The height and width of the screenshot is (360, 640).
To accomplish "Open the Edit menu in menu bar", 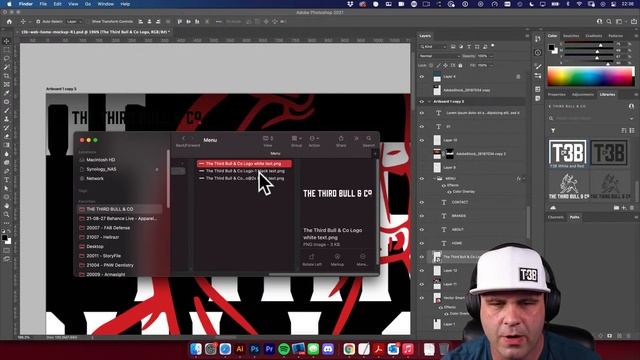I will pyautogui.click(x=58, y=4).
